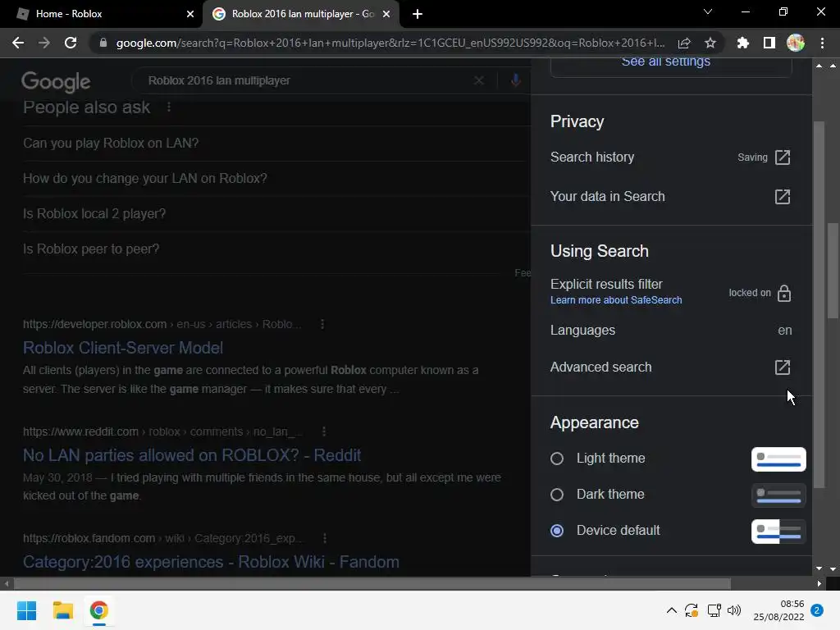Bookmark this page with the star icon
This screenshot has height=630, width=840.
click(x=710, y=43)
